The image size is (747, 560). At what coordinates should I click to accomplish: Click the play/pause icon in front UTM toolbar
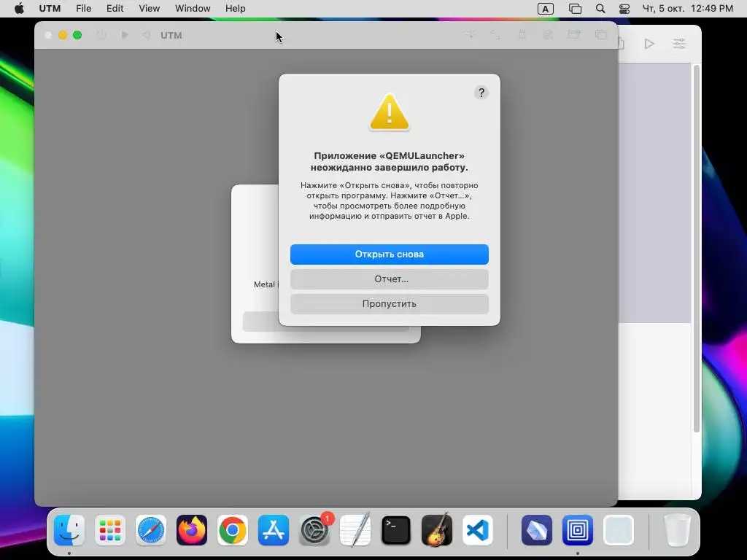pos(125,35)
